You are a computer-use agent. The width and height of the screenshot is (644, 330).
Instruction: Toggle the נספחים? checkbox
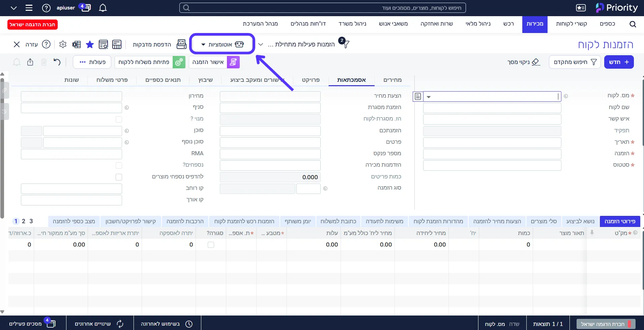click(119, 165)
